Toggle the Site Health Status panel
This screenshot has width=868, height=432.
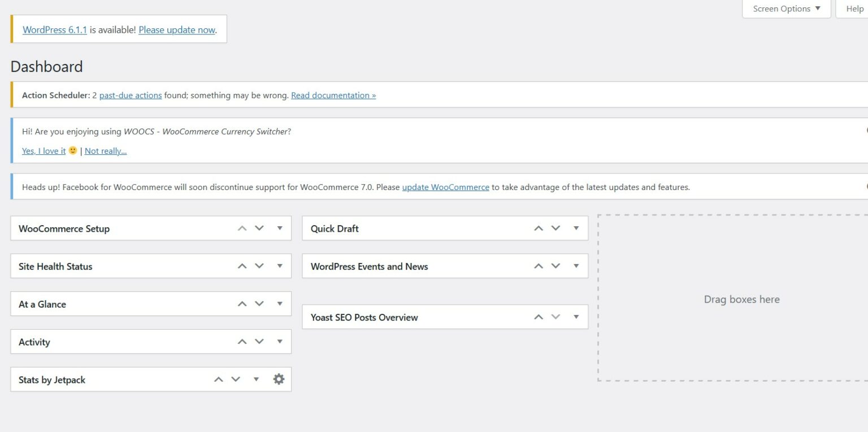click(x=280, y=266)
